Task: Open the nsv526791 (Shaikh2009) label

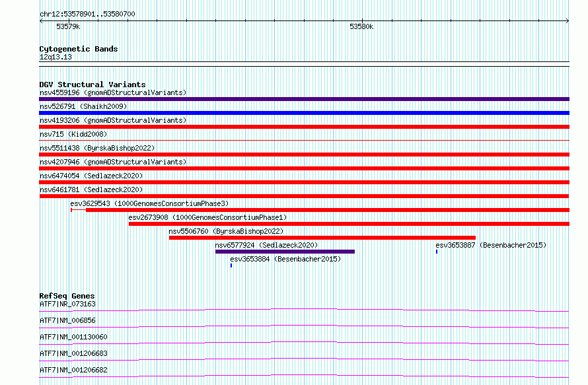Action: click(x=83, y=106)
